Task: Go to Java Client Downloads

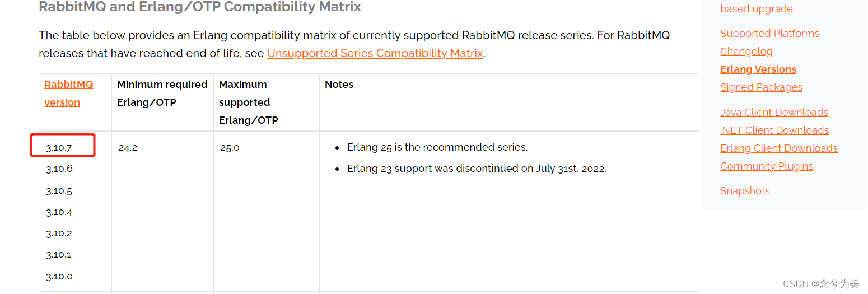Action: click(774, 113)
